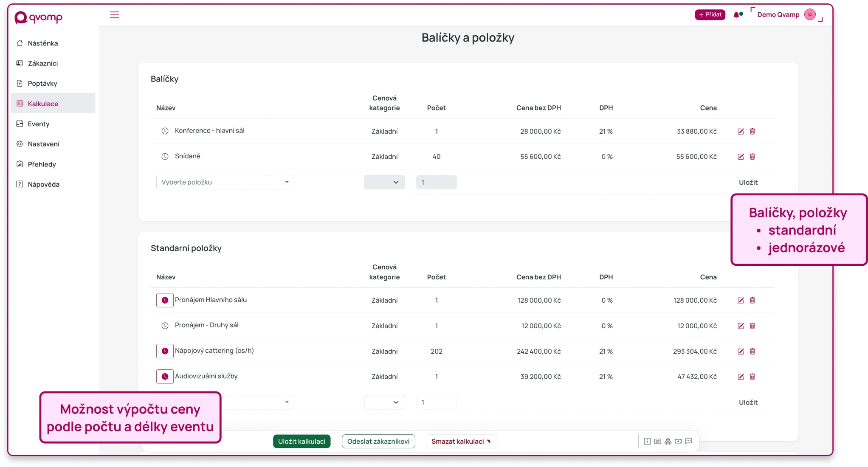Delete the Pronájem - Druhý sál item
The width and height of the screenshot is (868, 467).
pos(752,326)
